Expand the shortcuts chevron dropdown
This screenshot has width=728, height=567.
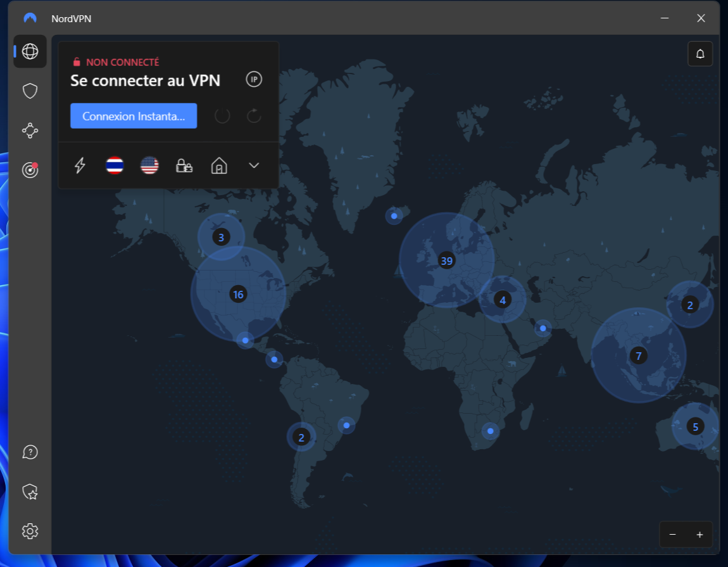[x=254, y=165]
